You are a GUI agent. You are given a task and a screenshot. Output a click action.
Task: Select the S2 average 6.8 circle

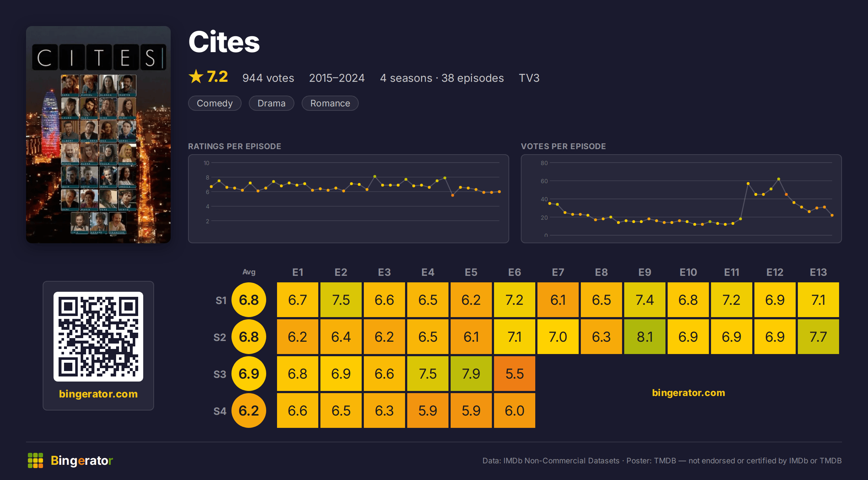point(249,337)
